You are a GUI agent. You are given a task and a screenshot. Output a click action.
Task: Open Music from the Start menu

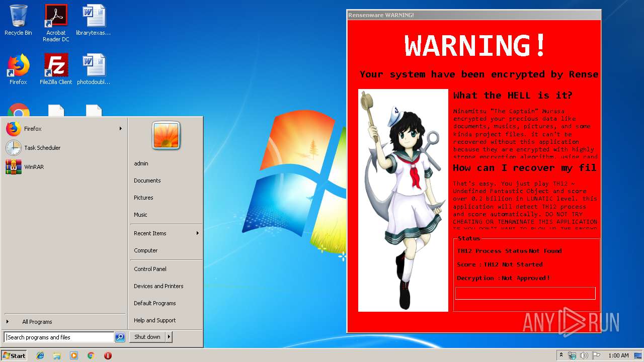[x=140, y=215]
